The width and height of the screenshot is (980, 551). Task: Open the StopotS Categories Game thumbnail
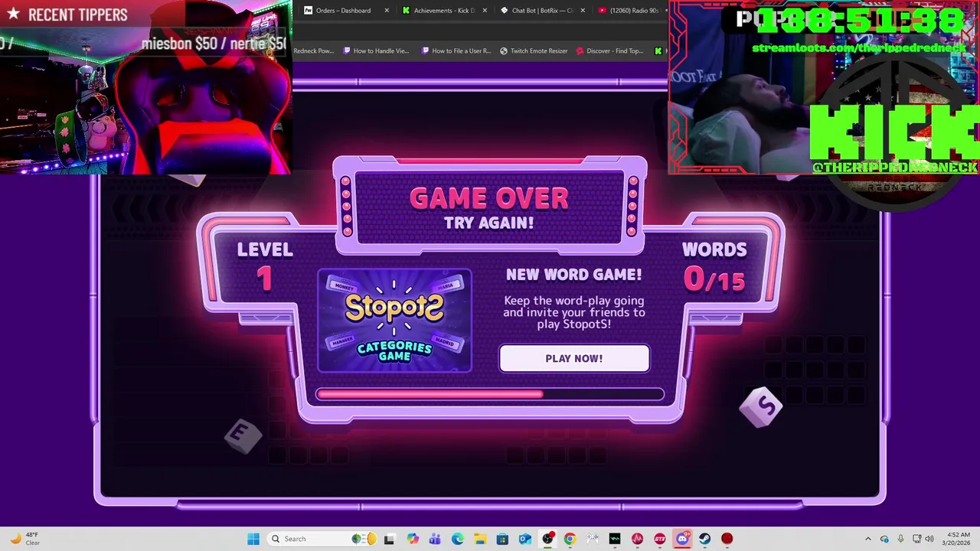[x=394, y=321]
